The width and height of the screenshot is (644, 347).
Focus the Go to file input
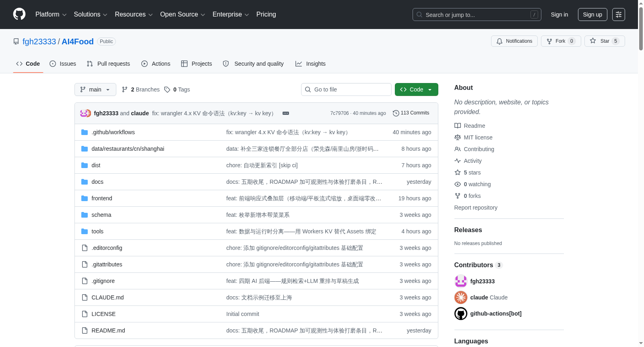pos(346,89)
